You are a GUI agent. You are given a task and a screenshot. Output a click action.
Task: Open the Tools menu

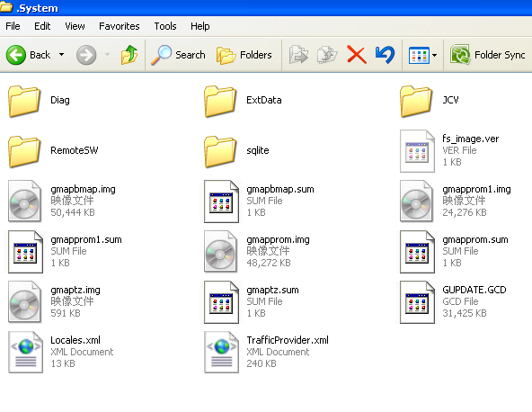(165, 26)
